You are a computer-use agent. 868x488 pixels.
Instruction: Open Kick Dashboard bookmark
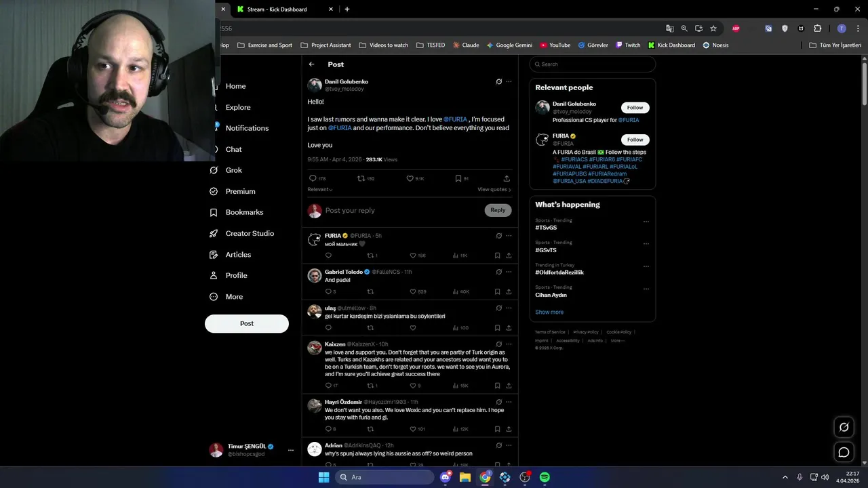tap(671, 45)
